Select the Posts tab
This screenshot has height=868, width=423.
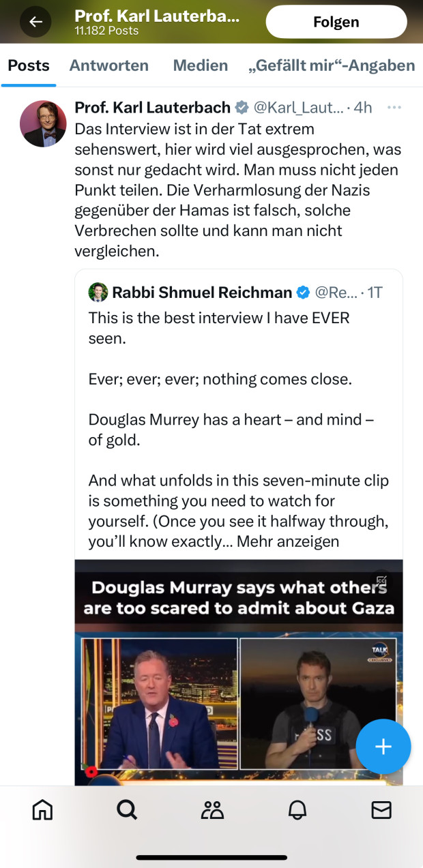(x=29, y=65)
